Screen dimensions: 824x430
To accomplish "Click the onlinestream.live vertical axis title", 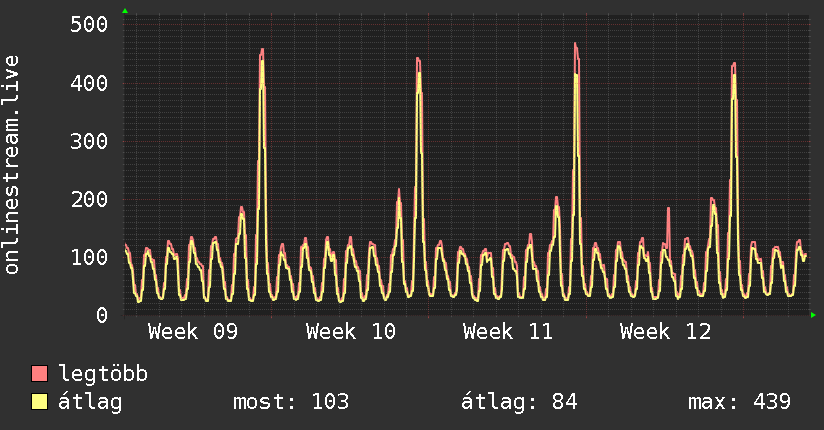I will (11, 165).
